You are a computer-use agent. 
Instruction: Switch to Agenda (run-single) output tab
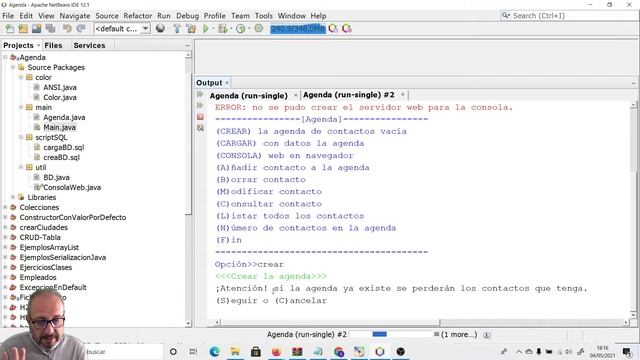click(248, 96)
